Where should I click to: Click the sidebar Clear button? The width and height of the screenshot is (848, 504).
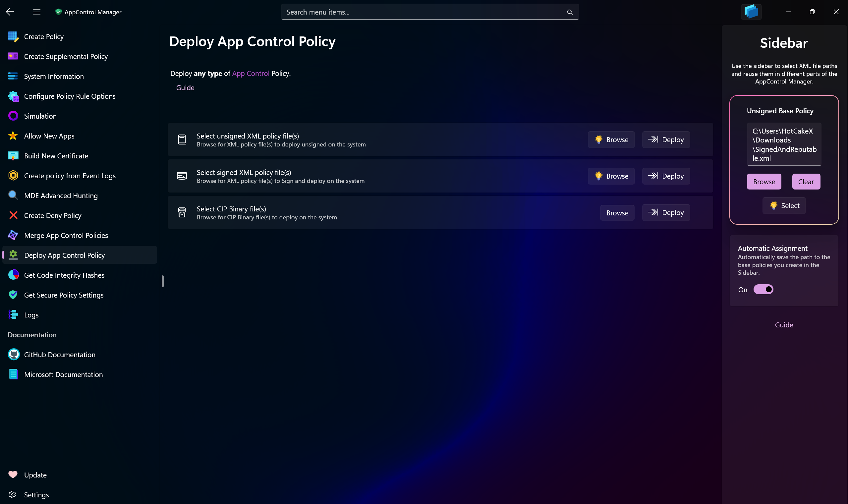tap(806, 181)
